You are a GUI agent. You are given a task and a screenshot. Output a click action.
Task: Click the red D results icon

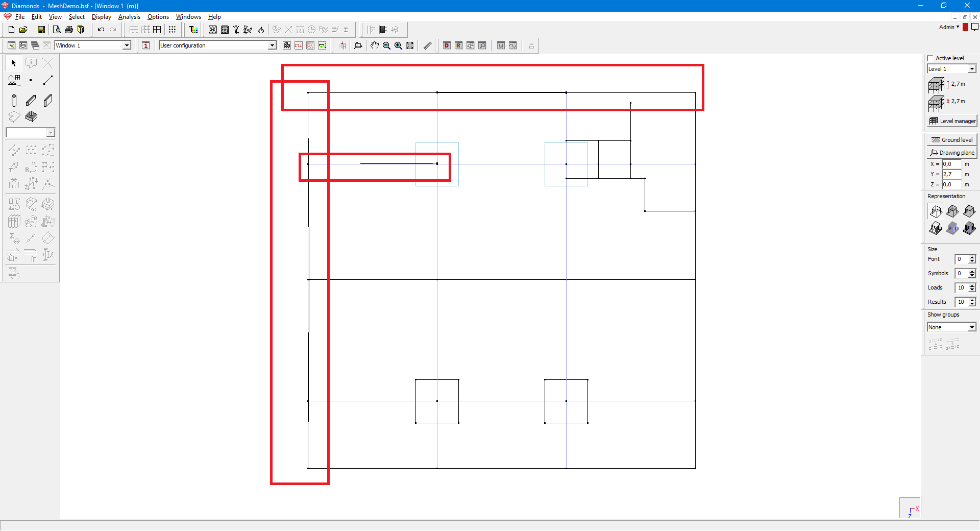pyautogui.click(x=447, y=45)
